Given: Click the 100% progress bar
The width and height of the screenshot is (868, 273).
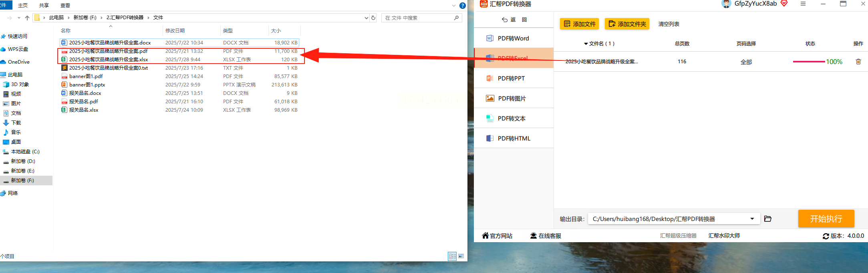Looking at the screenshot, I should tap(809, 62).
